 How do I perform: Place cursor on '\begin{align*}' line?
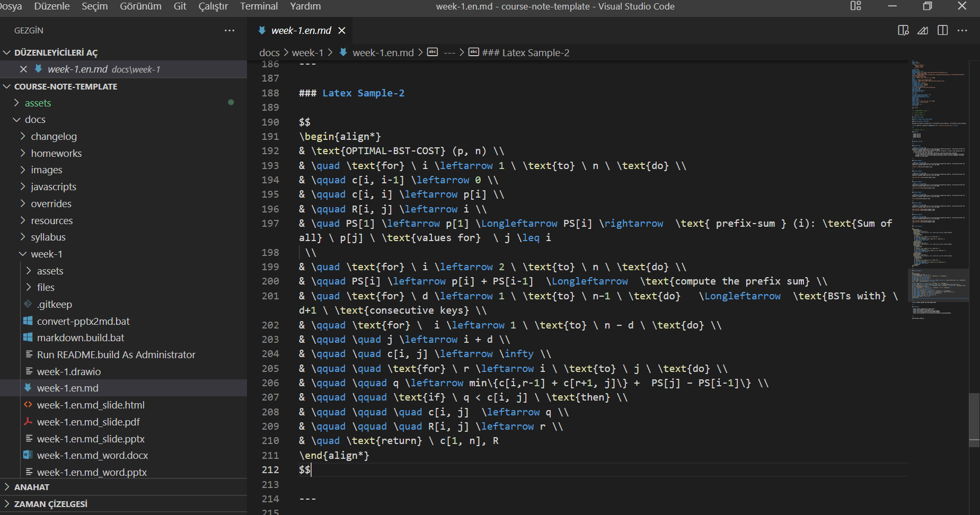coord(340,136)
